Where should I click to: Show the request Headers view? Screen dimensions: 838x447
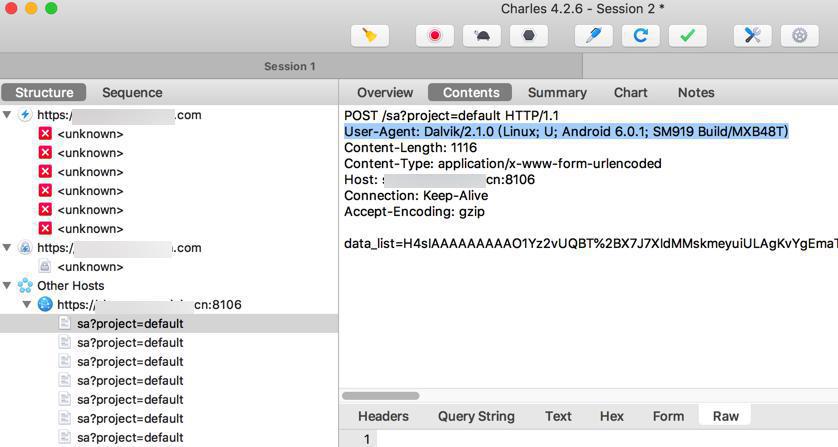pyautogui.click(x=383, y=416)
